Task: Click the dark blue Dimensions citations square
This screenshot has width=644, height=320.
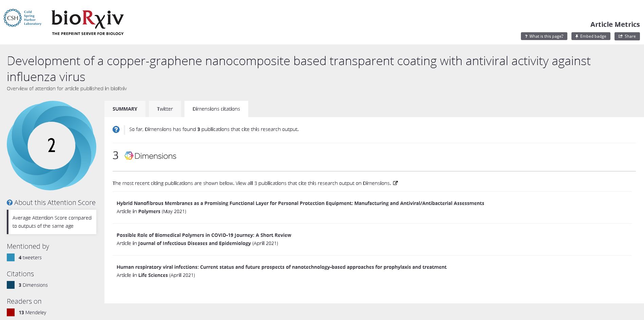Action: (11, 285)
